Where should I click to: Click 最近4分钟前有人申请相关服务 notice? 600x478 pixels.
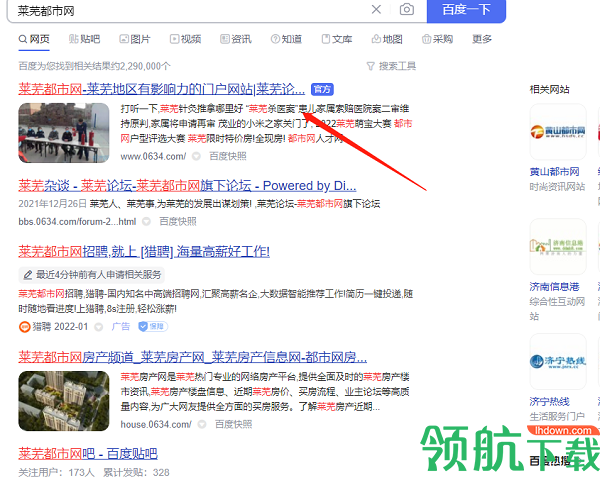click(x=92, y=274)
